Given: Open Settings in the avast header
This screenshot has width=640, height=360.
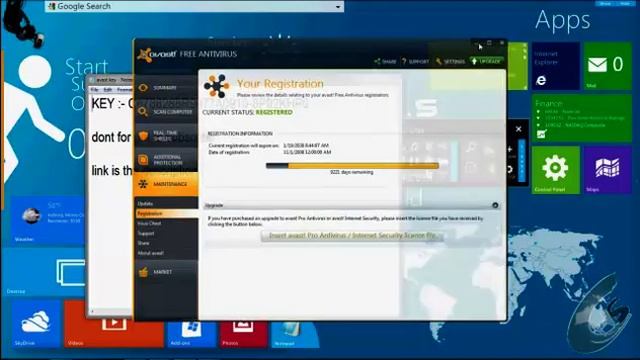Looking at the screenshot, I should coord(450,62).
